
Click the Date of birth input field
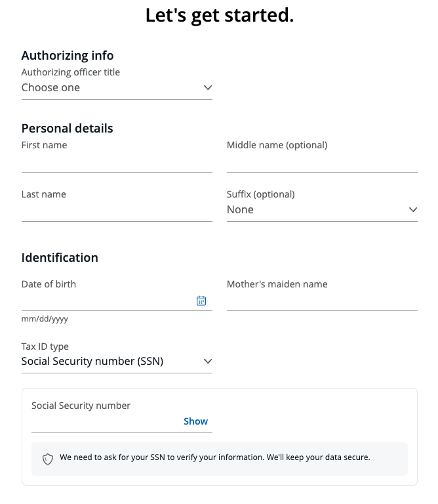(105, 301)
